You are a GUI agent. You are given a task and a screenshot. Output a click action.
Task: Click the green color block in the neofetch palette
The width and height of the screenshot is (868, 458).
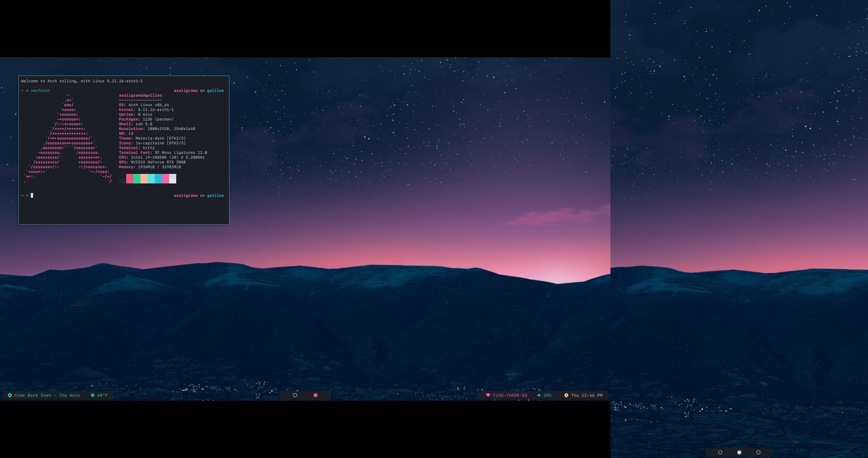(x=137, y=179)
